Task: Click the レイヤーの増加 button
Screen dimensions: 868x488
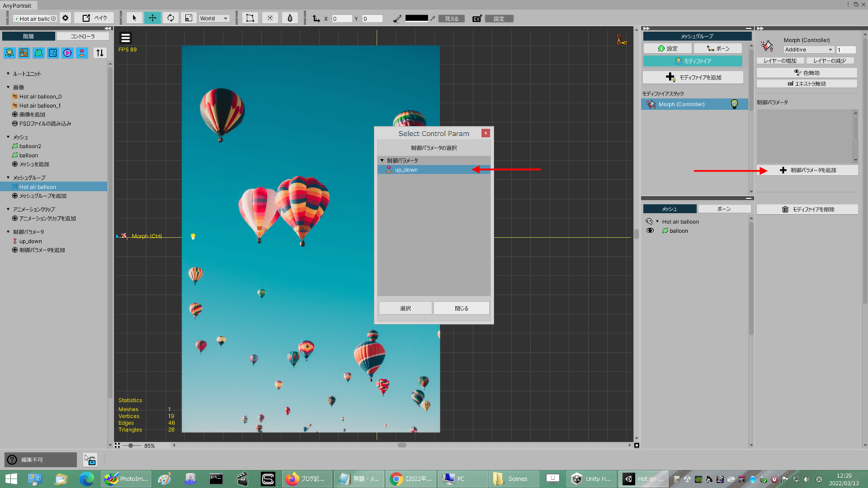Action: [780, 61]
